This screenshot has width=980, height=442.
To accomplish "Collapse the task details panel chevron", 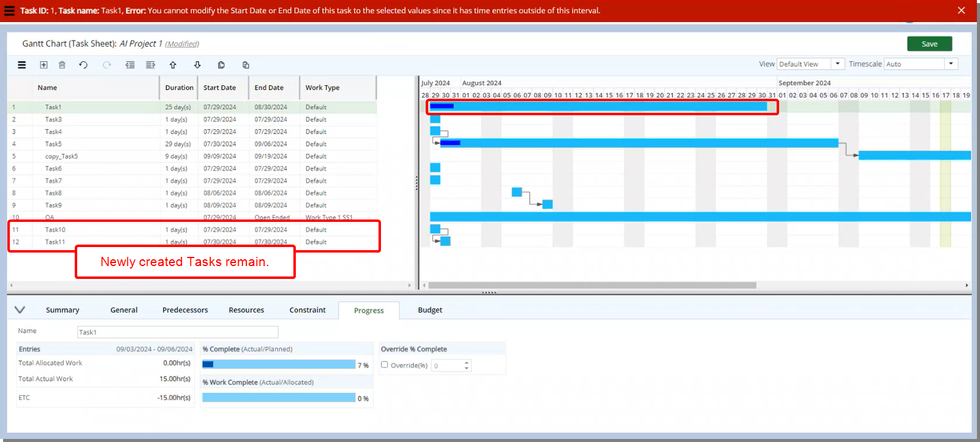I will pos(20,310).
